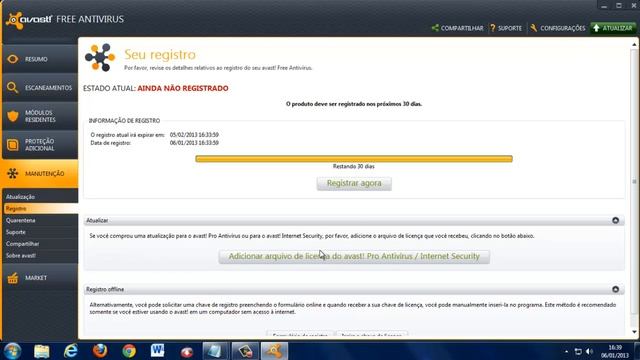
Task: Show hidden tray icons arrow
Action: pos(566,352)
